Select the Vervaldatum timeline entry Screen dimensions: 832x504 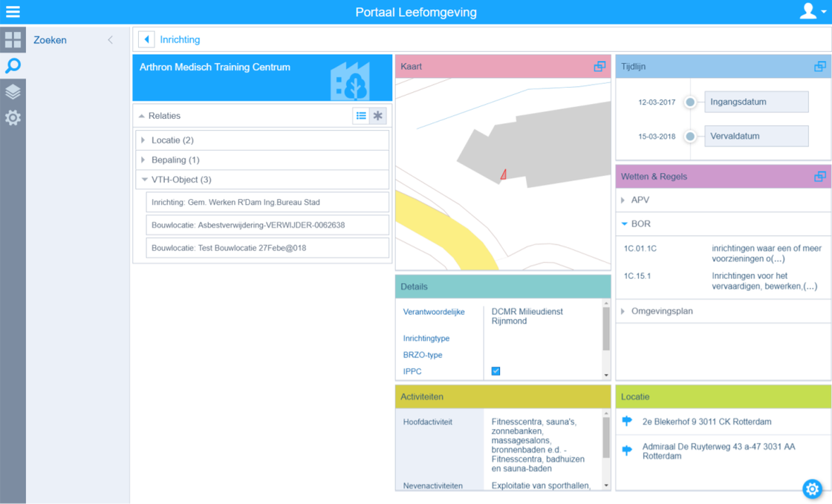coord(756,136)
